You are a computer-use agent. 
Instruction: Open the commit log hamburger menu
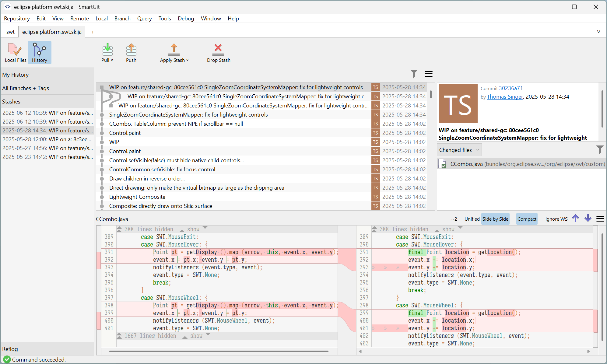pyautogui.click(x=429, y=74)
